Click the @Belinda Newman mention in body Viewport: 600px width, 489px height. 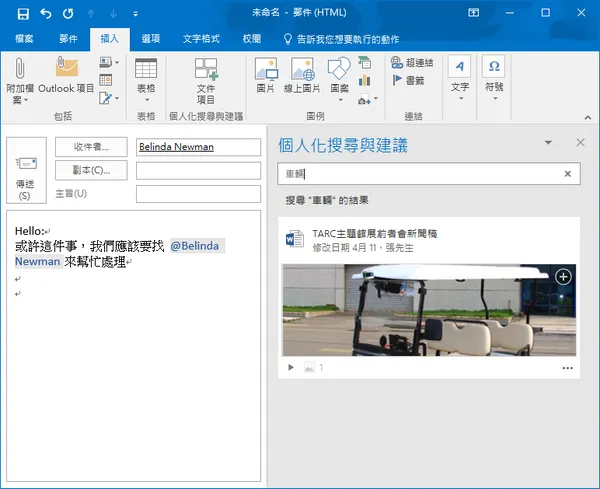click(195, 246)
